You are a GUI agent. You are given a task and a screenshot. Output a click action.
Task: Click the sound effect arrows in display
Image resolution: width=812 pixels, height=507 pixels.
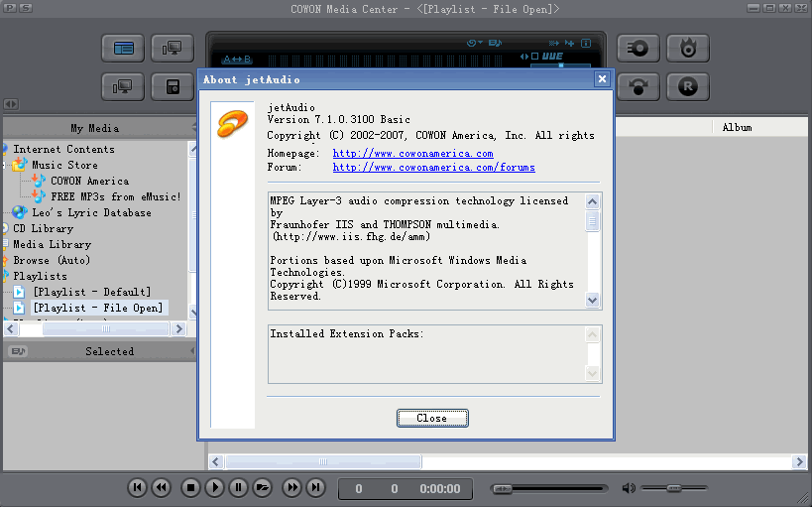pyautogui.click(x=523, y=56)
